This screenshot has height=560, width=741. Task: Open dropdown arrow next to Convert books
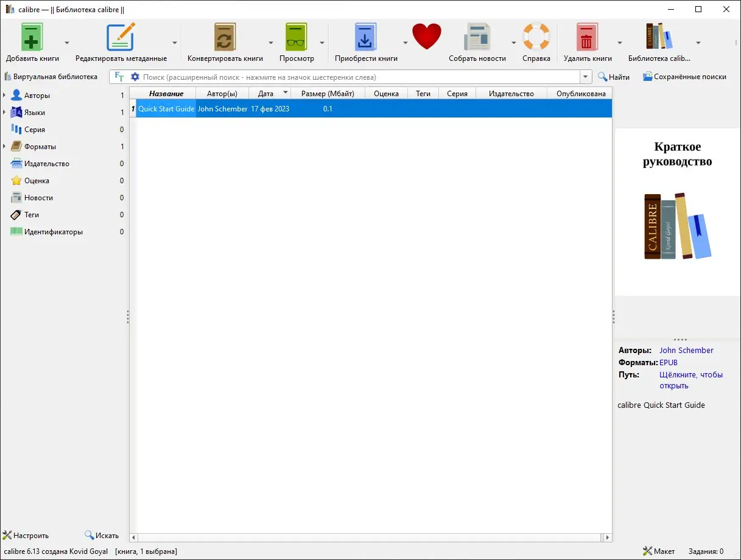pos(271,43)
